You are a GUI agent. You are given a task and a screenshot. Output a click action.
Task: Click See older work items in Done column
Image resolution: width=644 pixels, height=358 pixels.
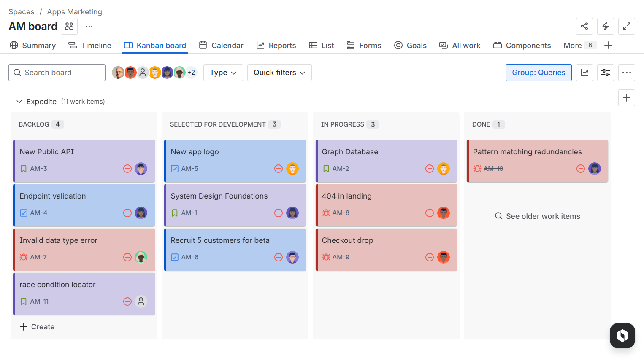point(537,216)
